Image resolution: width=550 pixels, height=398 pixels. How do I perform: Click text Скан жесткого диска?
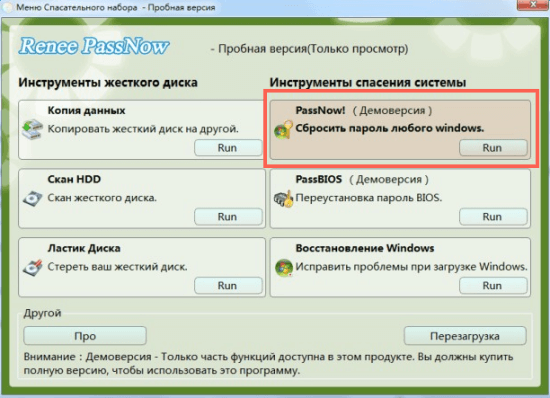coord(102,198)
